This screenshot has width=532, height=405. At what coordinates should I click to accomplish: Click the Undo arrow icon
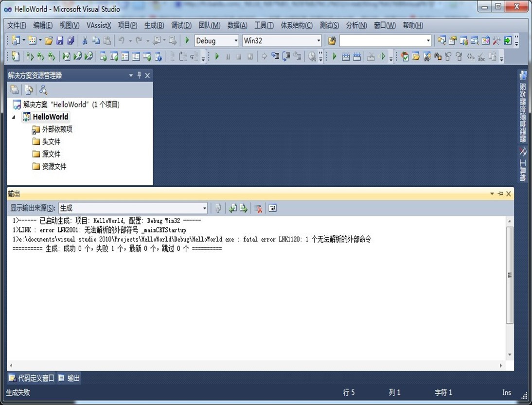(x=121, y=40)
